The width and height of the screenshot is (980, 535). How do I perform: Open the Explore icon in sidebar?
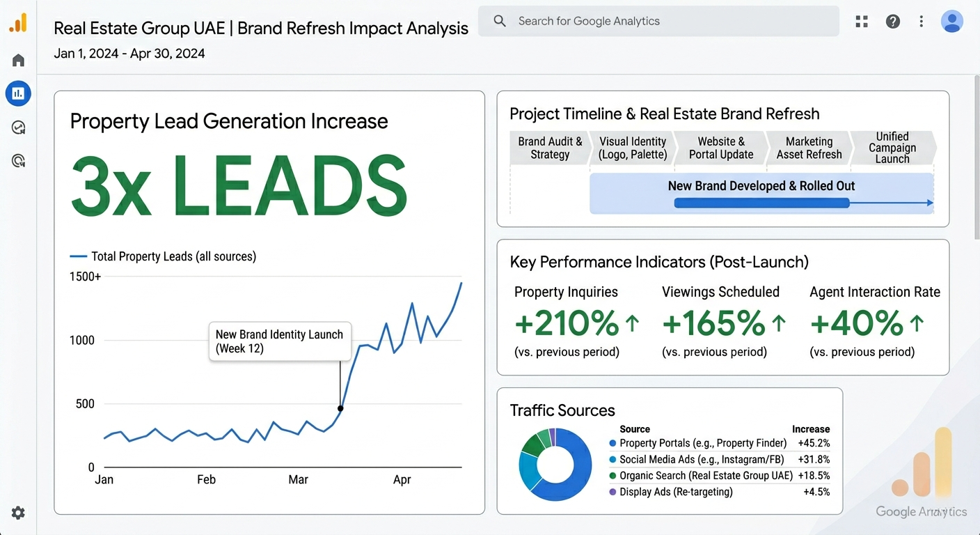[18, 127]
